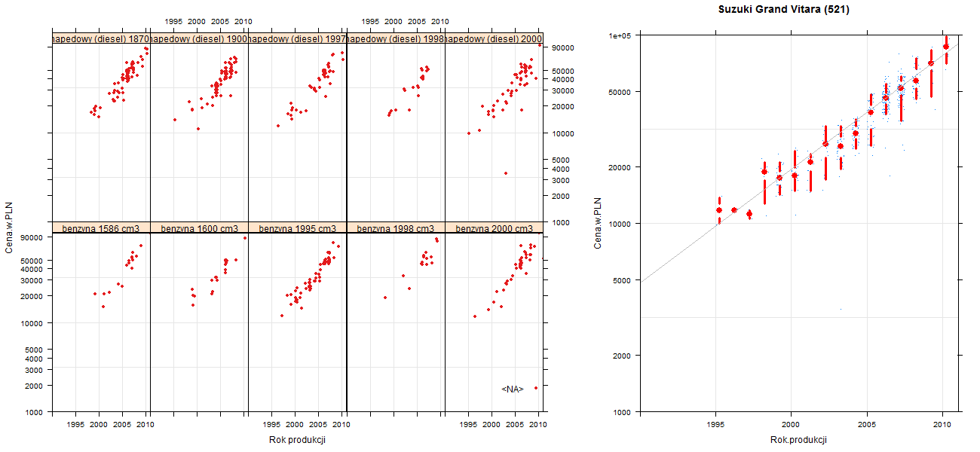Click the '1995' x-axis tick on the Suzuki plot

pyautogui.click(x=715, y=425)
